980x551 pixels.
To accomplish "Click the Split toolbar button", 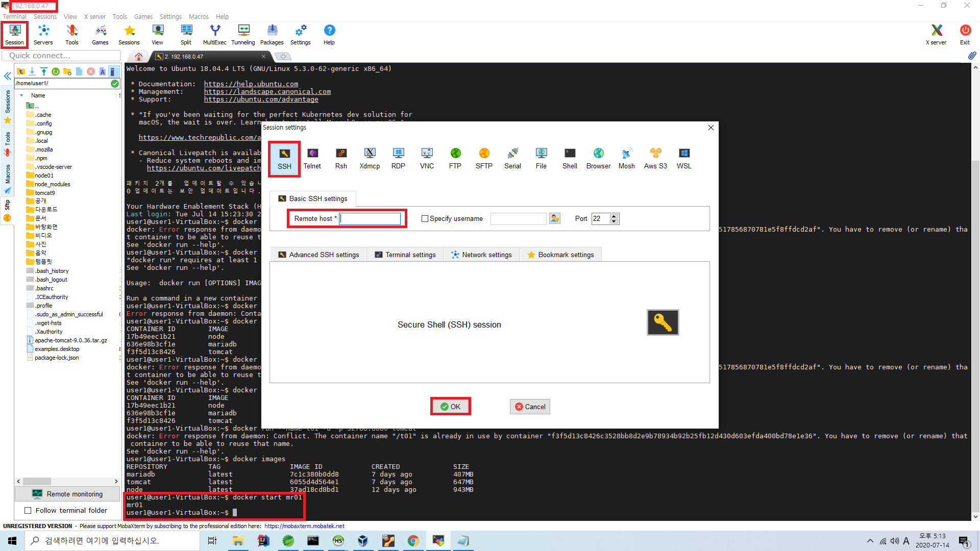I will (186, 35).
